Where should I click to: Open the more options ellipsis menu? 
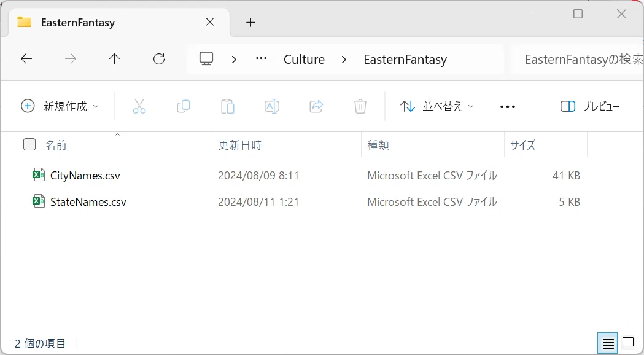click(x=508, y=107)
